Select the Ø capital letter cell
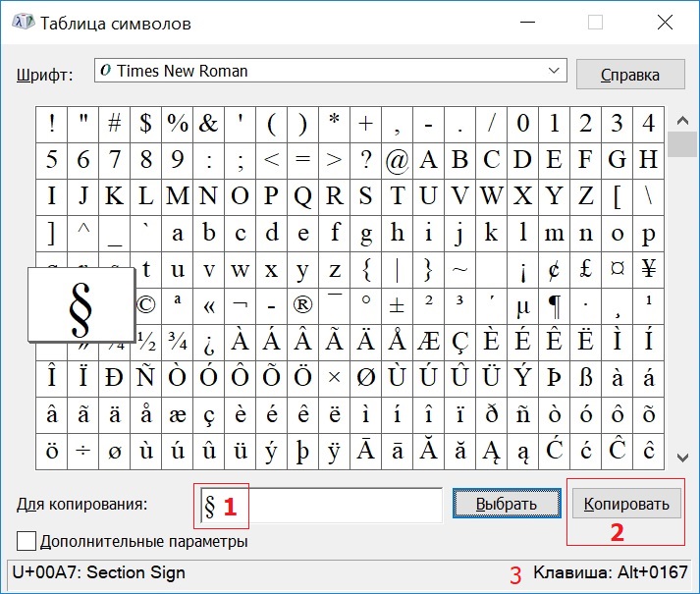 coord(365,379)
